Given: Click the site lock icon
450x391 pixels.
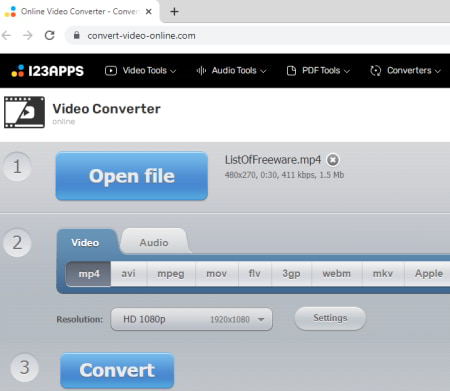Looking at the screenshot, I should click(x=77, y=35).
